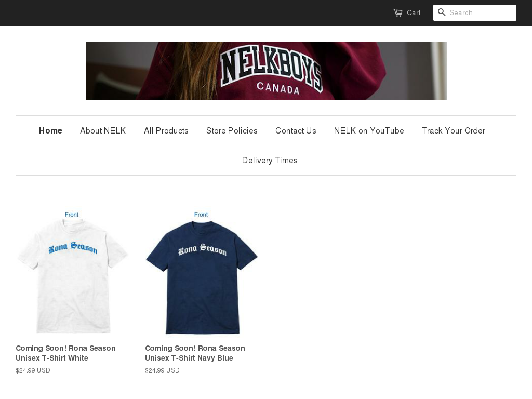The width and height of the screenshot is (532, 399).
Task: Browse All Products in the menu
Action: (x=166, y=130)
